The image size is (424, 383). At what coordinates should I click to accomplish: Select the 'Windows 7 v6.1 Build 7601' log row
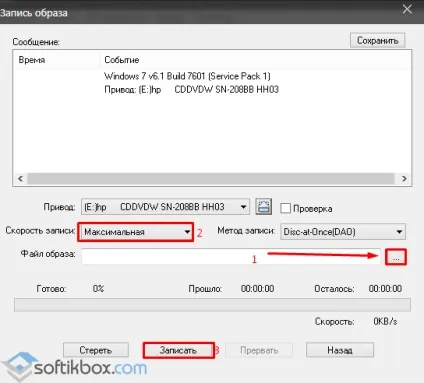pyautogui.click(x=187, y=76)
